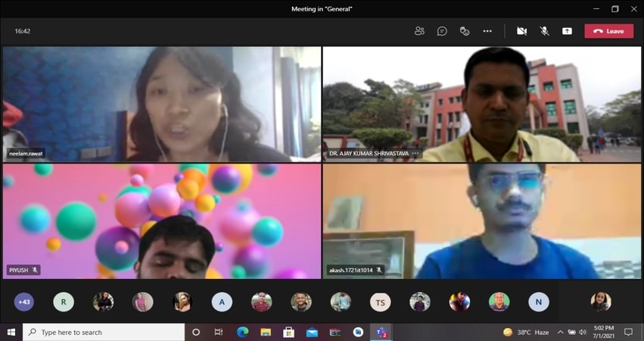Show the +43 additional participants
Screen dimensions: 644x341
[23, 302]
